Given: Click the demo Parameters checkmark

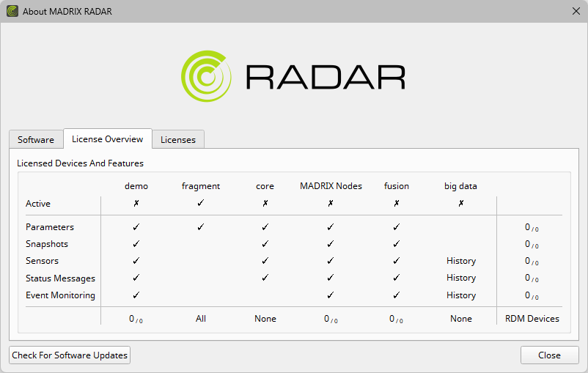Looking at the screenshot, I should pyautogui.click(x=136, y=226).
